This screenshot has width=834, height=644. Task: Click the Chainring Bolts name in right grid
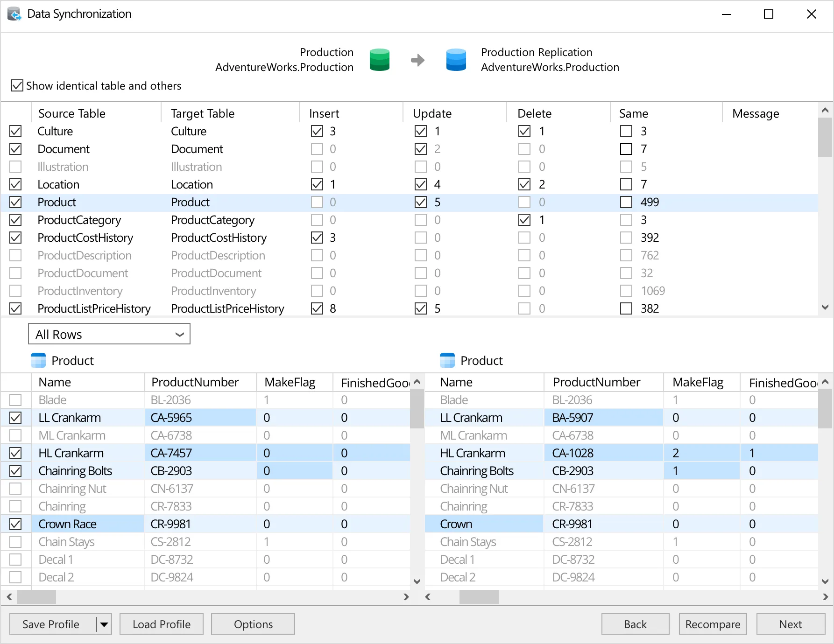[477, 471]
